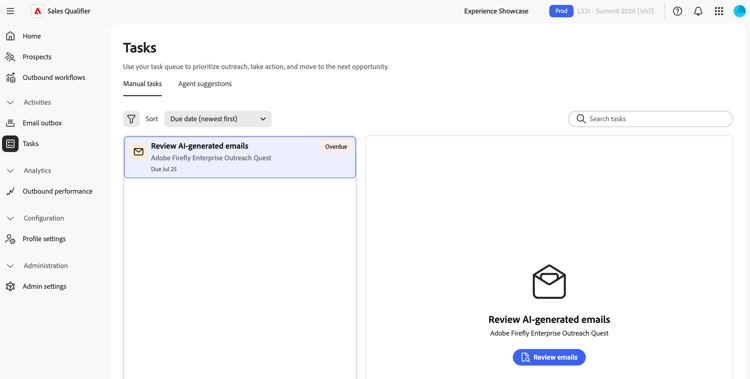Screen dimensions: 750x379
Task: Open the user profile avatar
Action: (x=739, y=11)
